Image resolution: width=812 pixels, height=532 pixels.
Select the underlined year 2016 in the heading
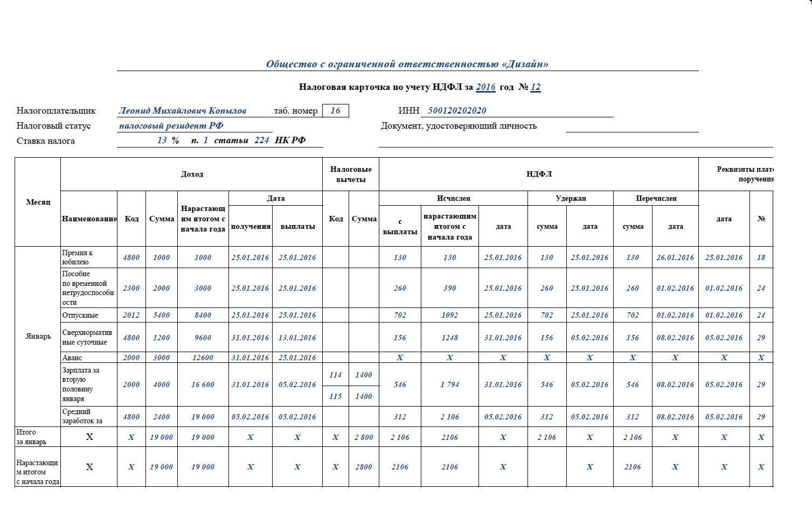coord(485,87)
